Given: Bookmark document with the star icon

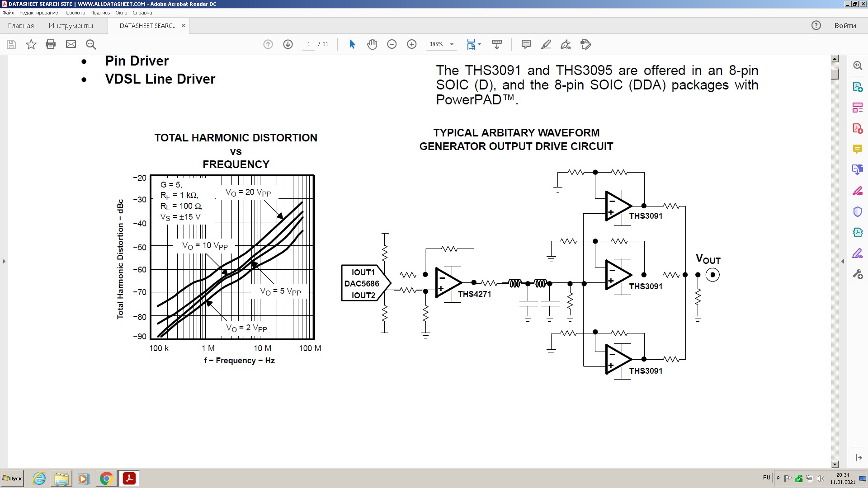Looking at the screenshot, I should 31,44.
